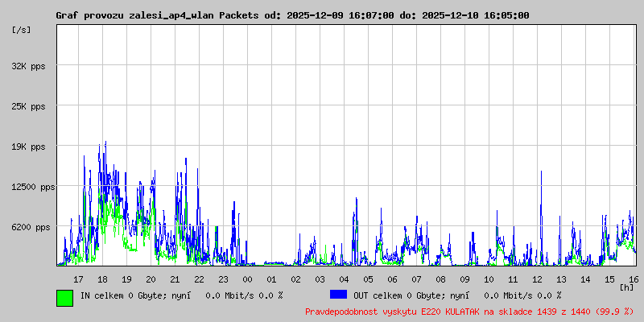
Task: Click hour label 19 on x-axis
Action: point(126,279)
